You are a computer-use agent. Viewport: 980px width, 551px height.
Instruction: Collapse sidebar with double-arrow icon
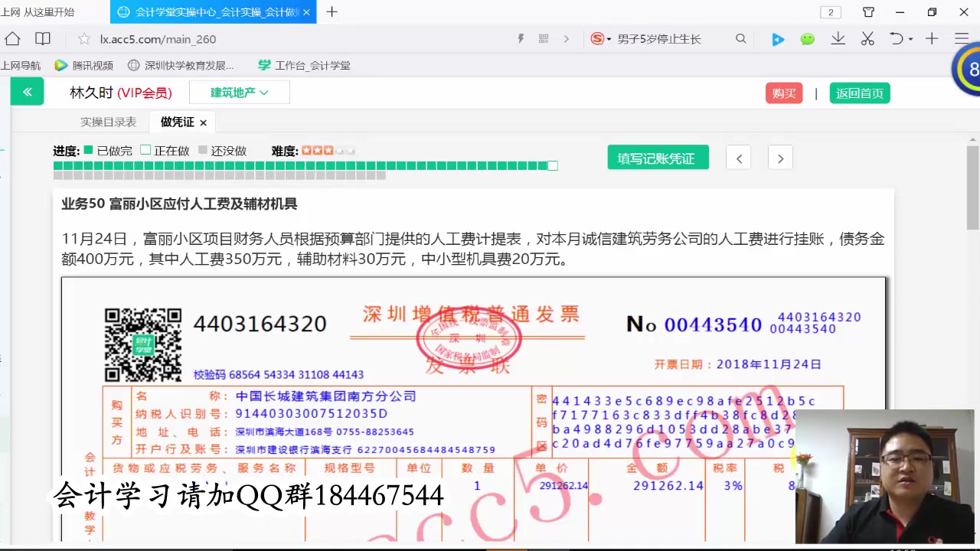pyautogui.click(x=28, y=92)
